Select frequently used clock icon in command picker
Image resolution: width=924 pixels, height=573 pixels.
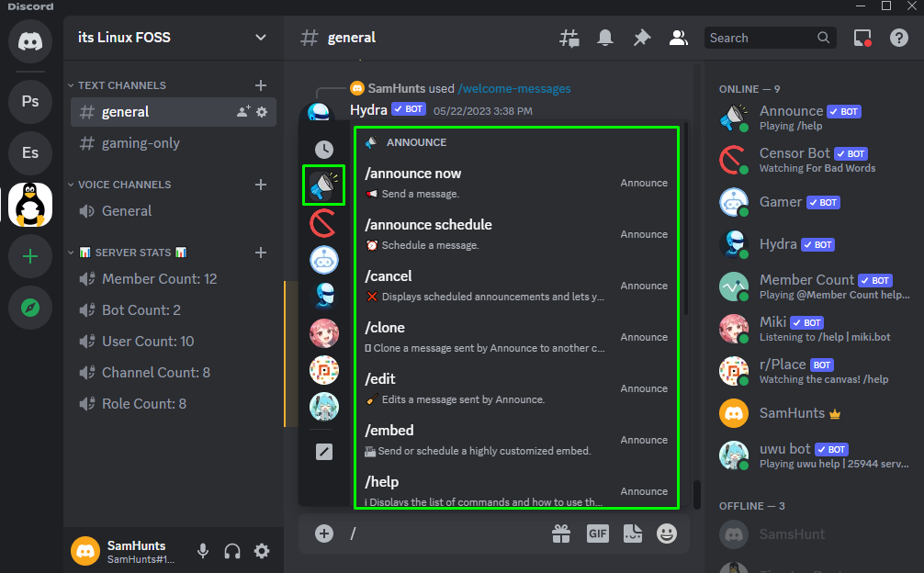tap(323, 149)
